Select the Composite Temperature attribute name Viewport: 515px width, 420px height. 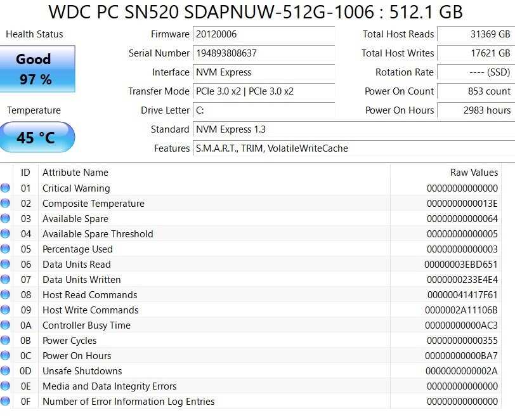94,204
